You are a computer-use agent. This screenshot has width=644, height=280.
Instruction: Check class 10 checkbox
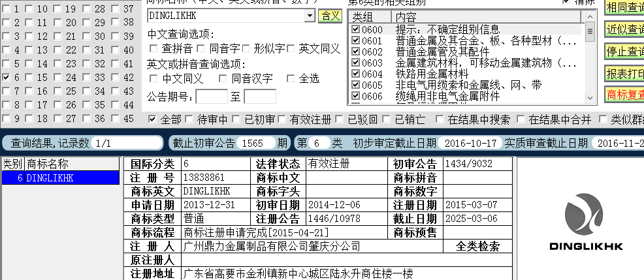coord(29,8)
